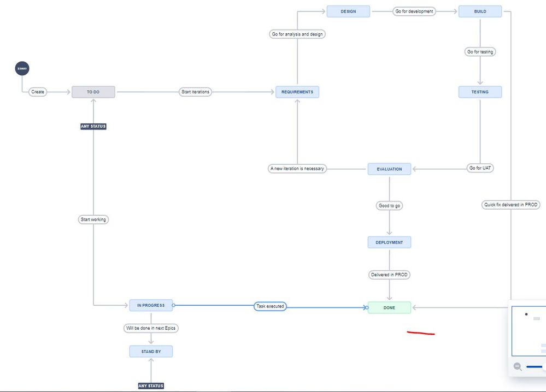This screenshot has height=392, width=546.
Task: Click ANY STATUS tag below STAND BY
Action: coord(151,386)
